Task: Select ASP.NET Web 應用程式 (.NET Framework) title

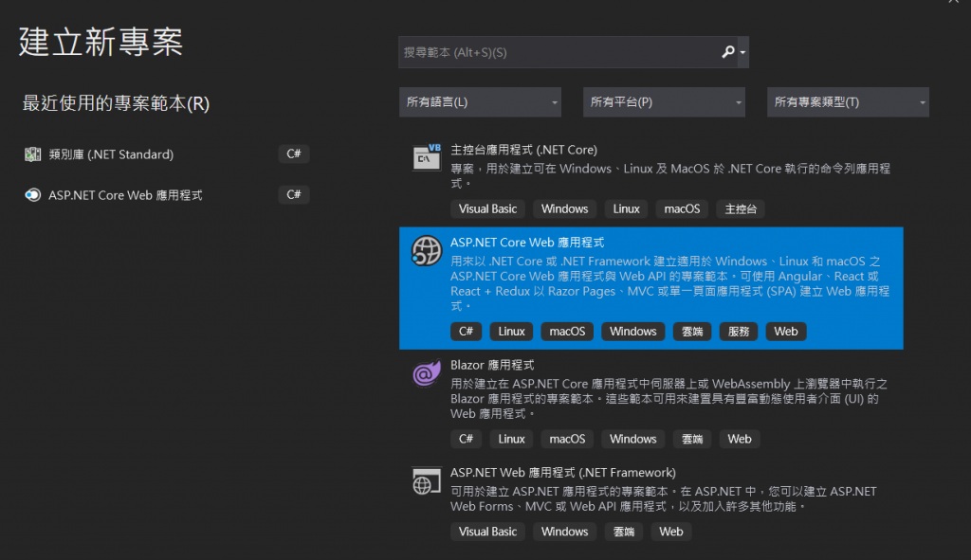Action: tap(563, 473)
